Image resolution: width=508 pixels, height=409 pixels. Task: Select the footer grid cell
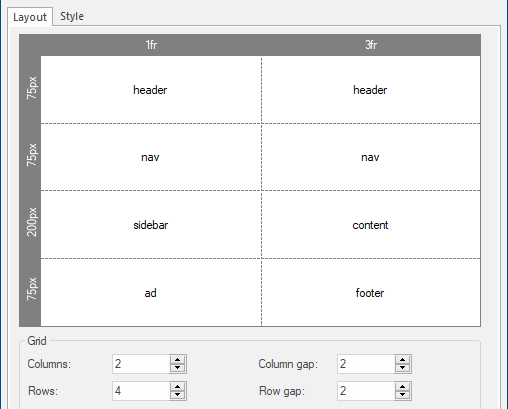click(x=371, y=293)
